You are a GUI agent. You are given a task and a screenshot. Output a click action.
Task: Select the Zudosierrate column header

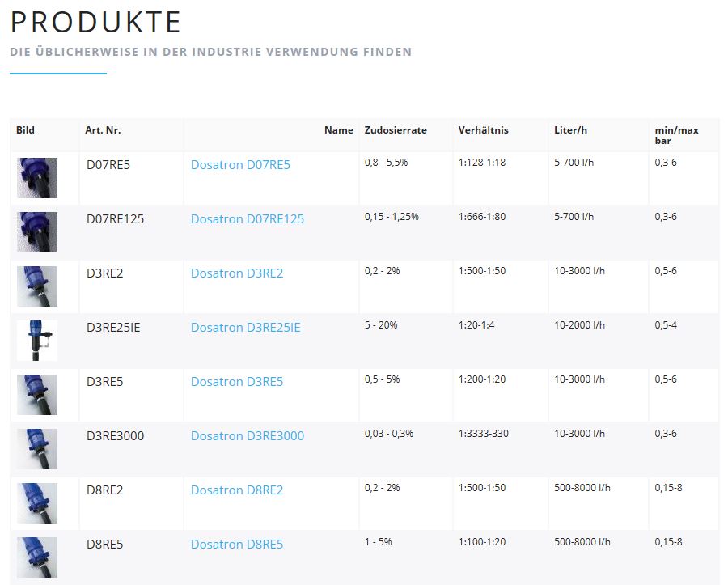coord(396,130)
